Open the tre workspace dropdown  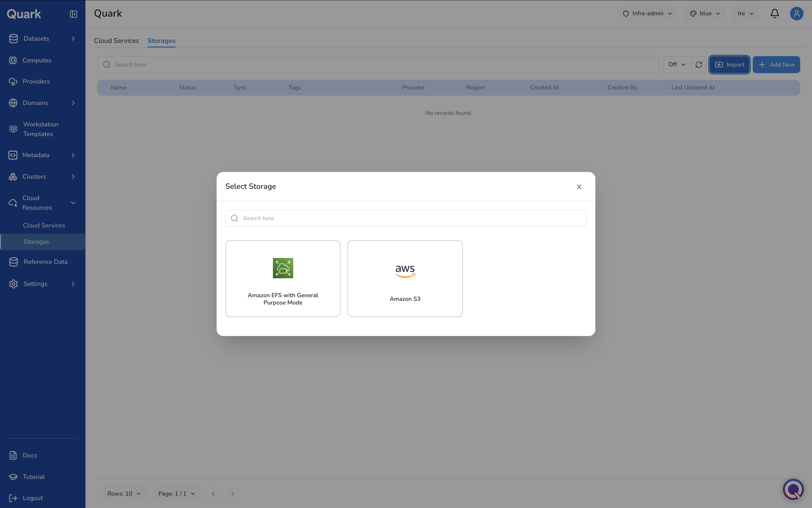click(745, 14)
